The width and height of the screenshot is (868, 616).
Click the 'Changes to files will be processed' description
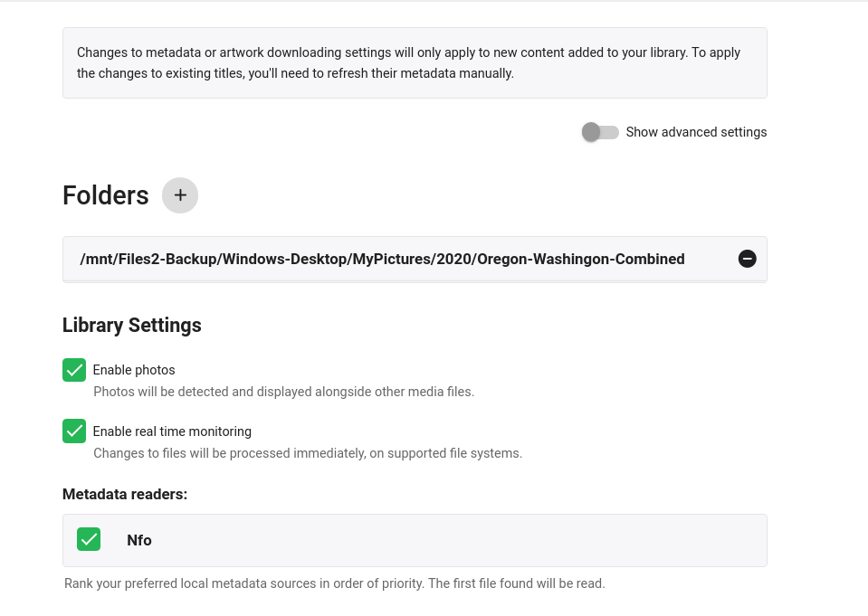click(308, 453)
